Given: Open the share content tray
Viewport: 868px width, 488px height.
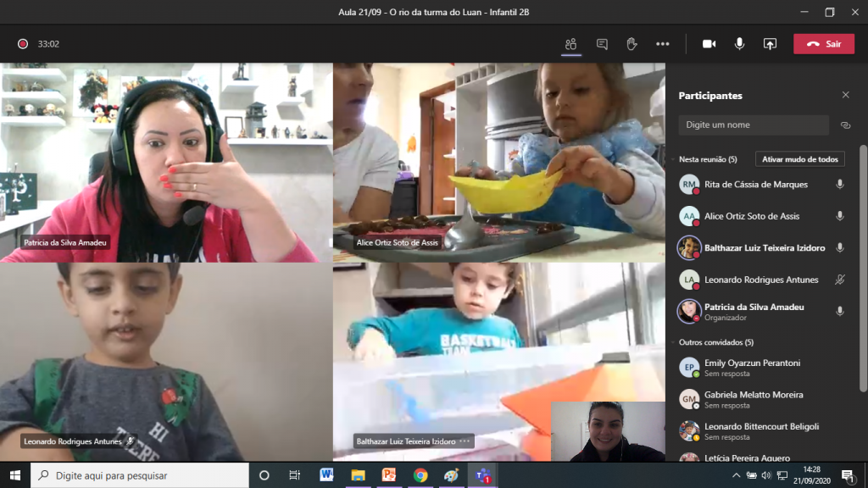Looking at the screenshot, I should [x=770, y=44].
